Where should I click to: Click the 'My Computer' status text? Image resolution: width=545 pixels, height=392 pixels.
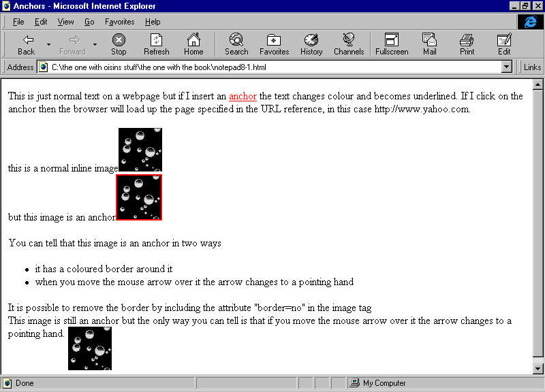coord(384,383)
